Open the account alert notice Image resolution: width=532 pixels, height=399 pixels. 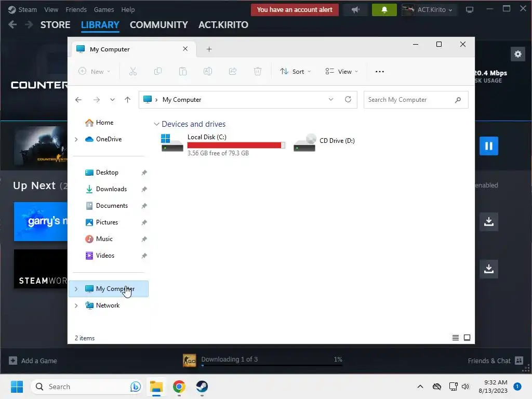click(x=295, y=9)
